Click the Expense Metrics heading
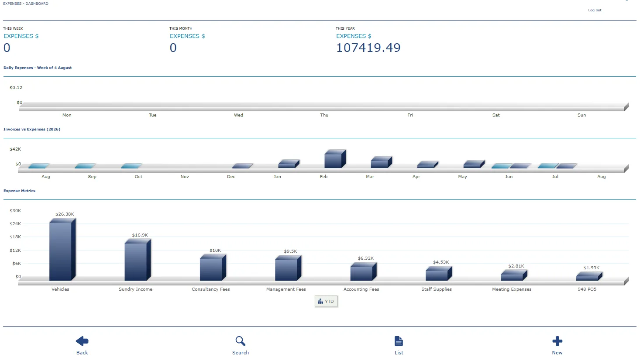The width and height of the screenshot is (640, 364). pyautogui.click(x=19, y=191)
